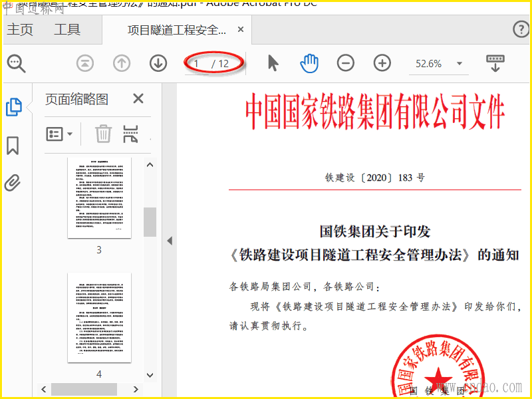Zoom in with the plus button
This screenshot has height=399, width=532.
click(382, 63)
